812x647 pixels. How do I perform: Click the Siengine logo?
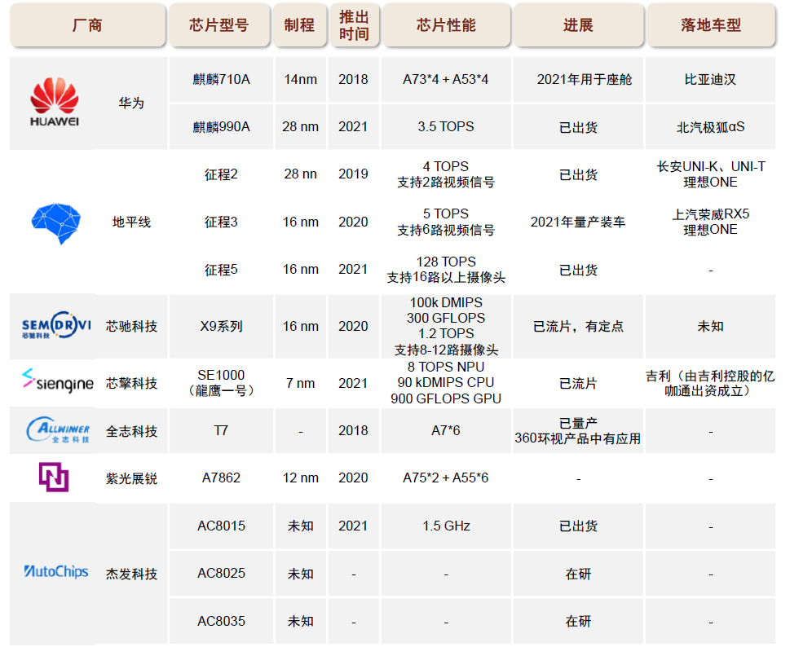tap(57, 381)
